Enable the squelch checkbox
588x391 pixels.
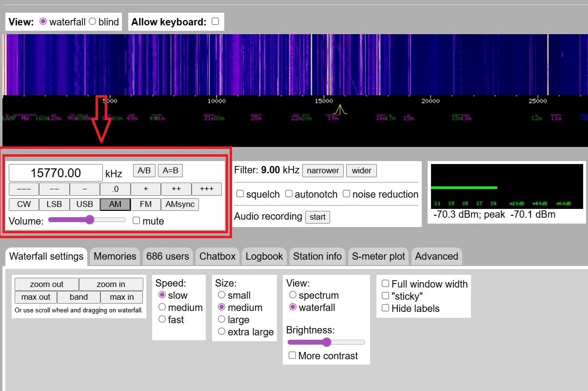240,194
